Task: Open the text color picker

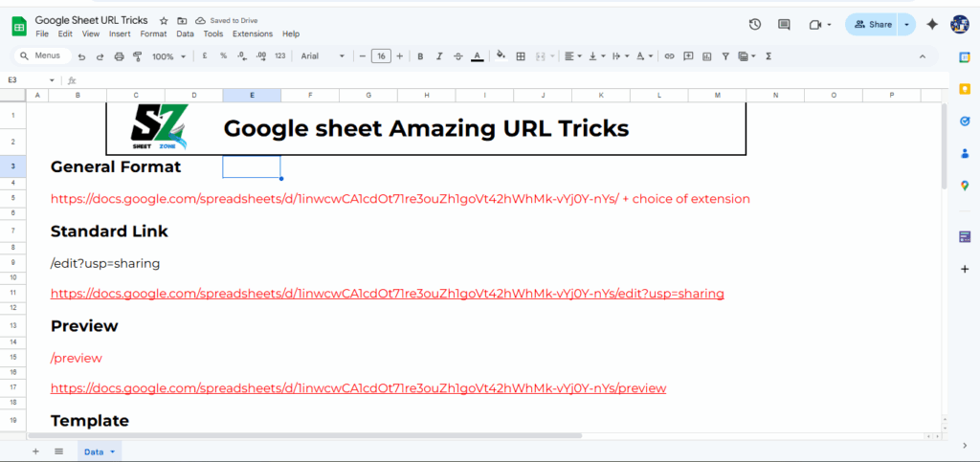Action: click(x=477, y=56)
